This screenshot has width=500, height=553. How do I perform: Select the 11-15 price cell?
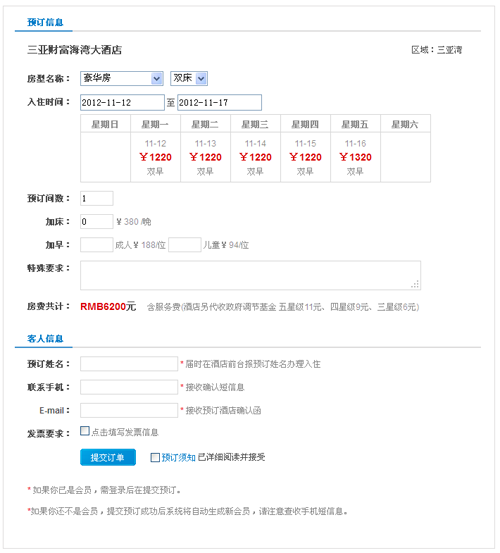point(305,157)
